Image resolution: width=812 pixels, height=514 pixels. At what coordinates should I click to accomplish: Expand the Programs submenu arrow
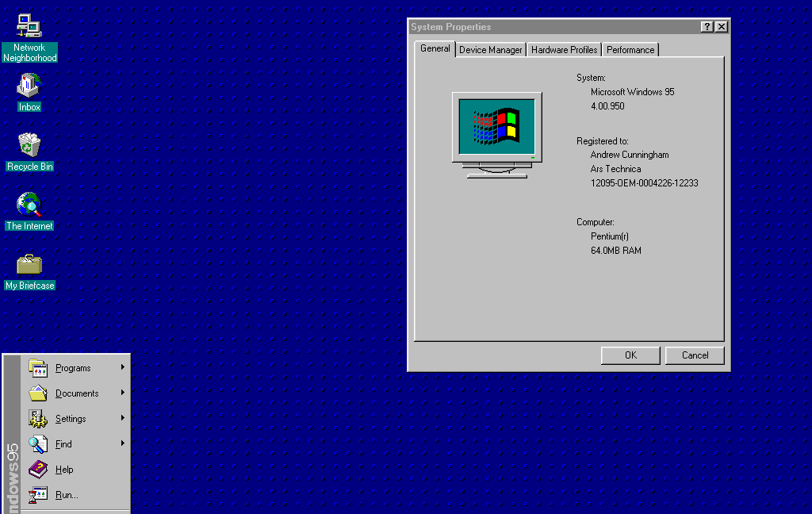[x=123, y=367]
